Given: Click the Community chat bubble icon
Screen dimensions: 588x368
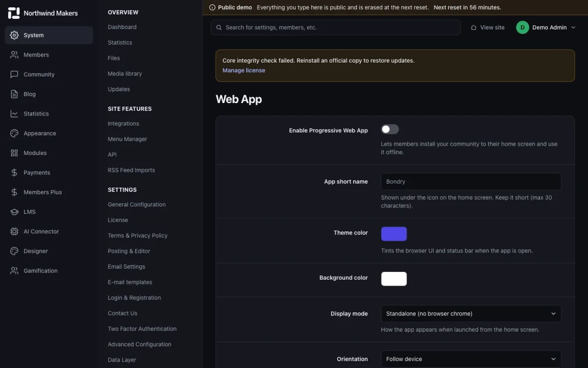Looking at the screenshot, I should coord(14,75).
